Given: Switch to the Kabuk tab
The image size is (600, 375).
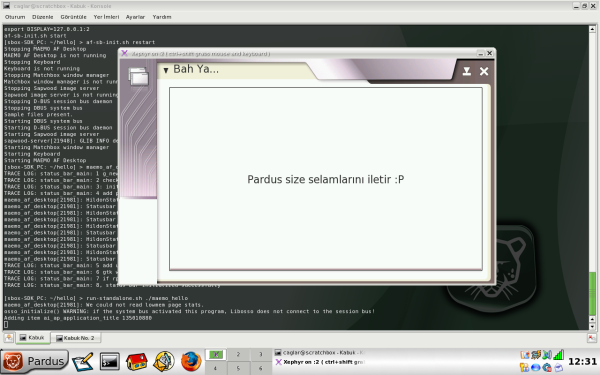Looking at the screenshot, I should 33,338.
